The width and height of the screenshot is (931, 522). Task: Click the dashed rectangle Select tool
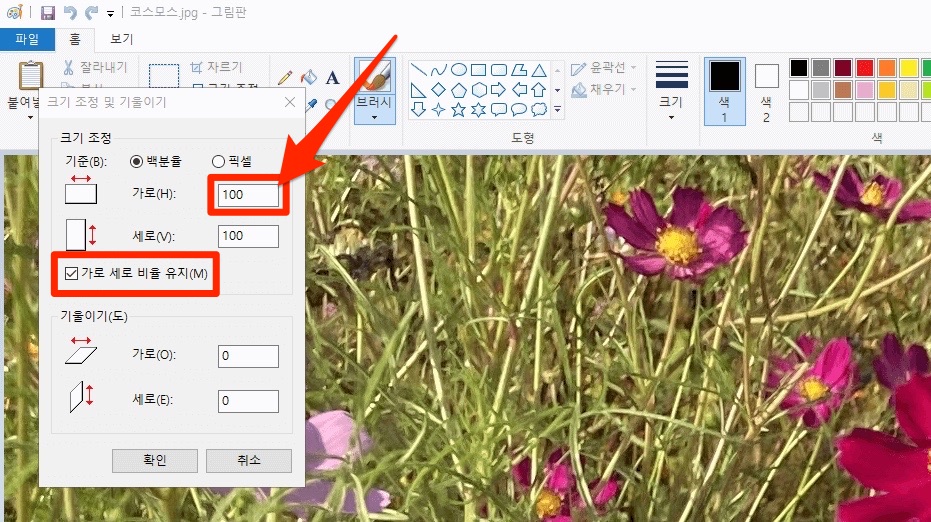164,76
